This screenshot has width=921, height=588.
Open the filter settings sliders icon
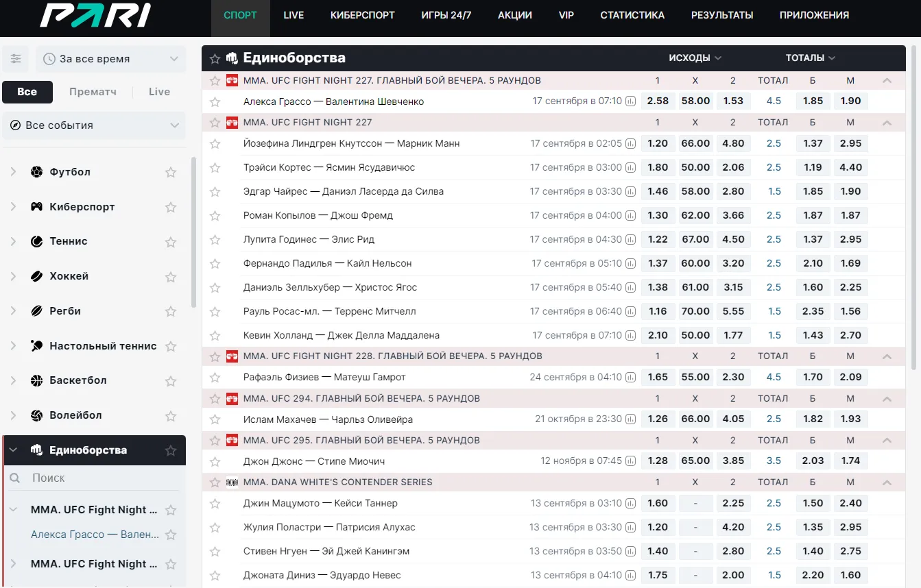point(16,59)
